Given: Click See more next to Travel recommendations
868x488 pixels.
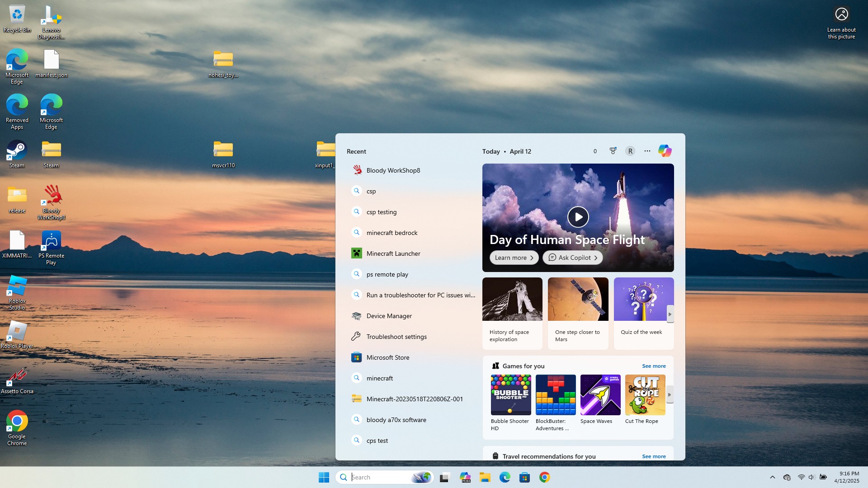Looking at the screenshot, I should coord(654,456).
